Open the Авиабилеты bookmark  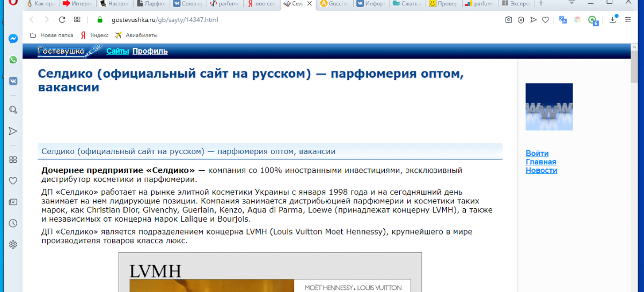(136, 35)
